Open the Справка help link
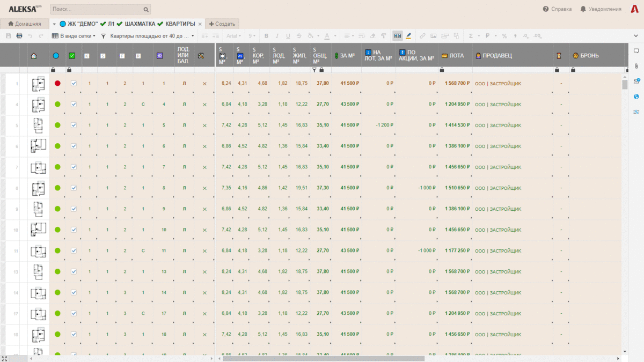This screenshot has height=362, width=644. (x=557, y=9)
